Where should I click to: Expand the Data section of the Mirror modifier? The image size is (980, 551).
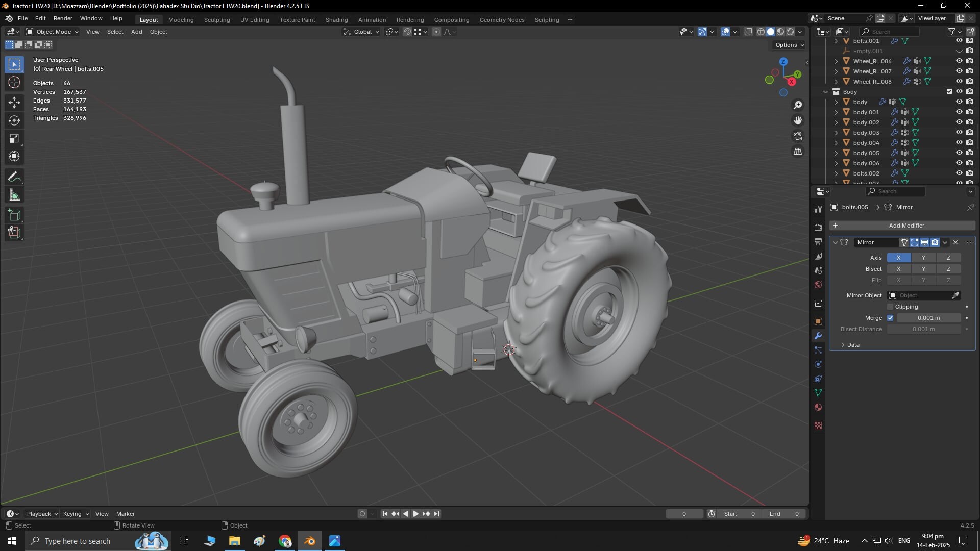(843, 345)
